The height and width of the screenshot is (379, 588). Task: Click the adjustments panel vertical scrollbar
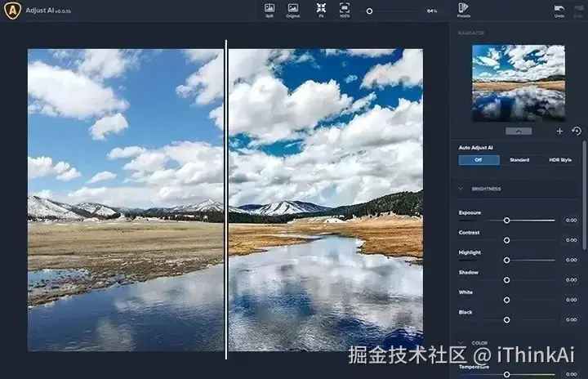[584, 195]
